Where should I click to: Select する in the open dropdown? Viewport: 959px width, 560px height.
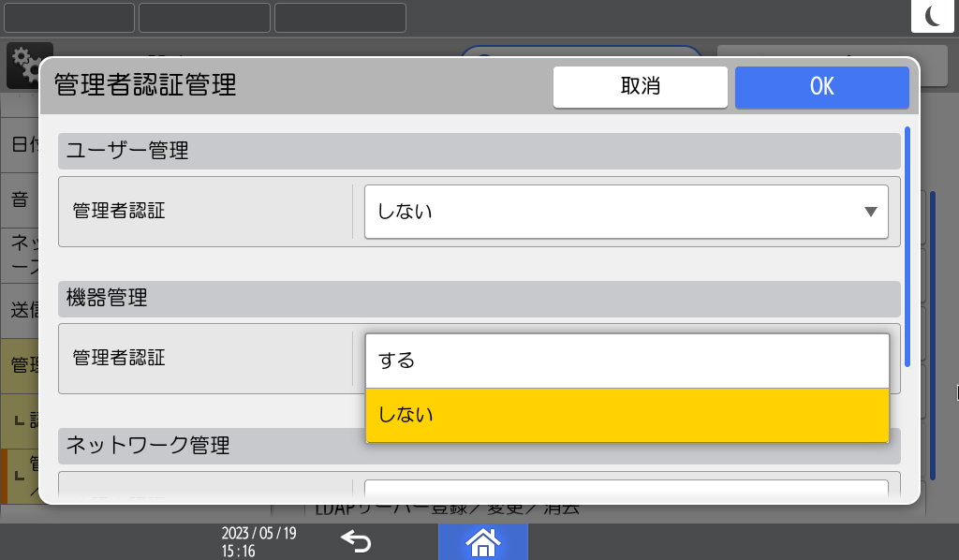click(626, 359)
